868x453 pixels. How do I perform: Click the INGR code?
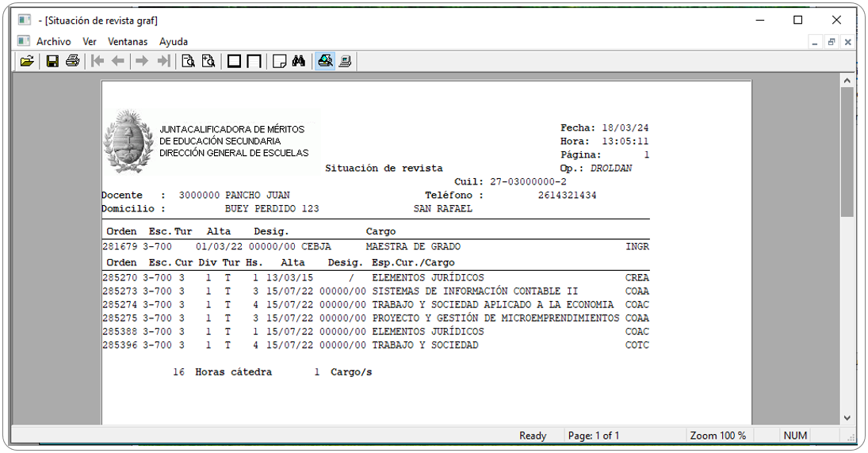(x=637, y=246)
